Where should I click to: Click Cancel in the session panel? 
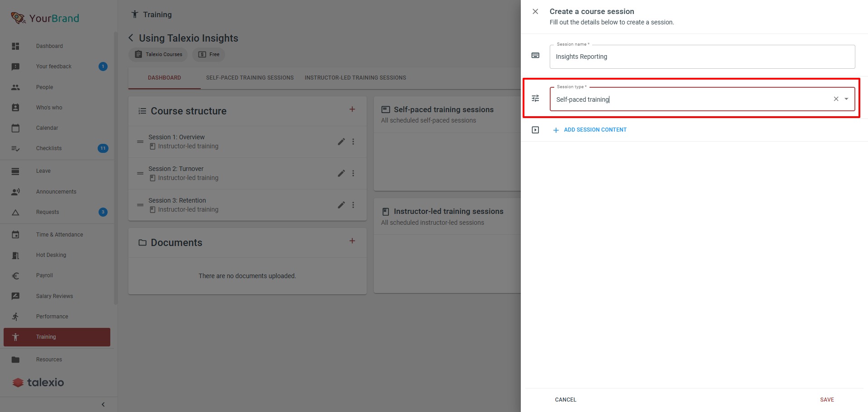(x=566, y=400)
